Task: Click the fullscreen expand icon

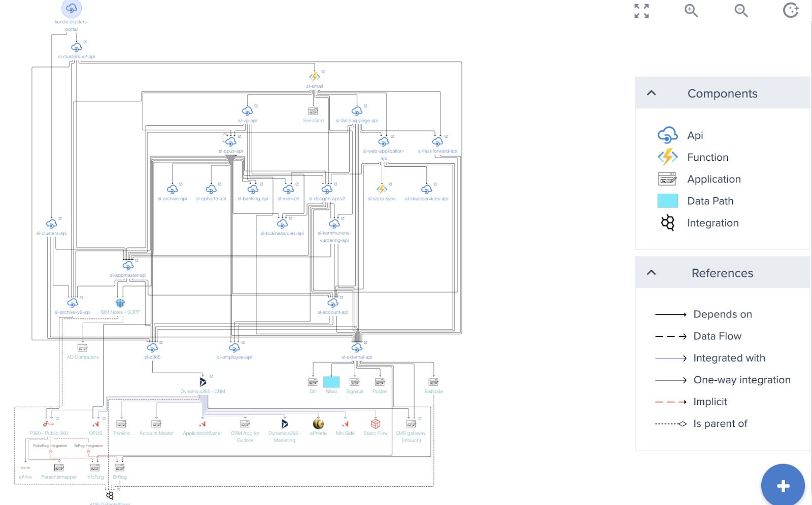Action: coord(641,11)
